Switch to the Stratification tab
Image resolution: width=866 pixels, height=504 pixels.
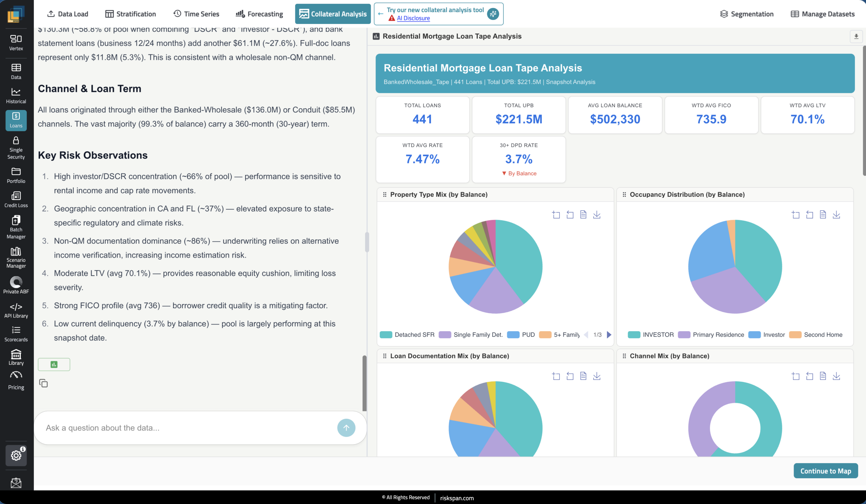pos(131,14)
